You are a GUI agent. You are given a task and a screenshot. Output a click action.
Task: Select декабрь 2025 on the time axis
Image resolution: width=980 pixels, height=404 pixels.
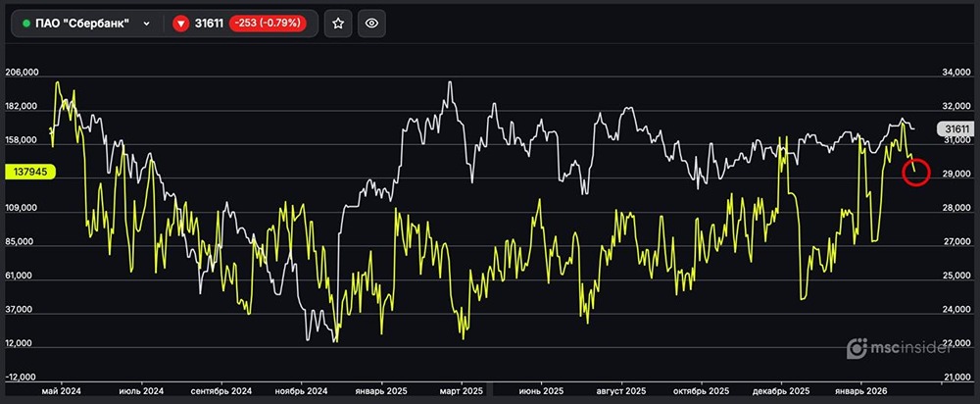tap(781, 391)
